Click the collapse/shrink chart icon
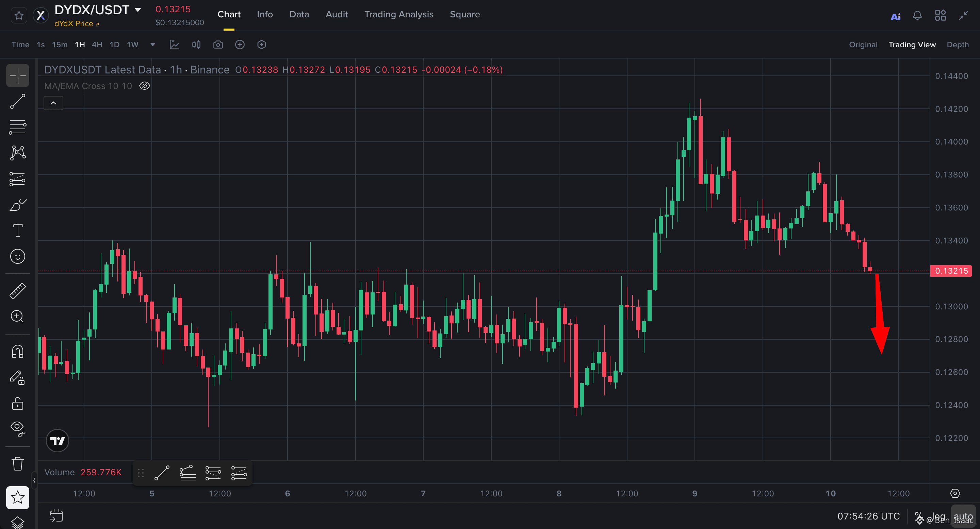980x529 pixels. tap(963, 16)
